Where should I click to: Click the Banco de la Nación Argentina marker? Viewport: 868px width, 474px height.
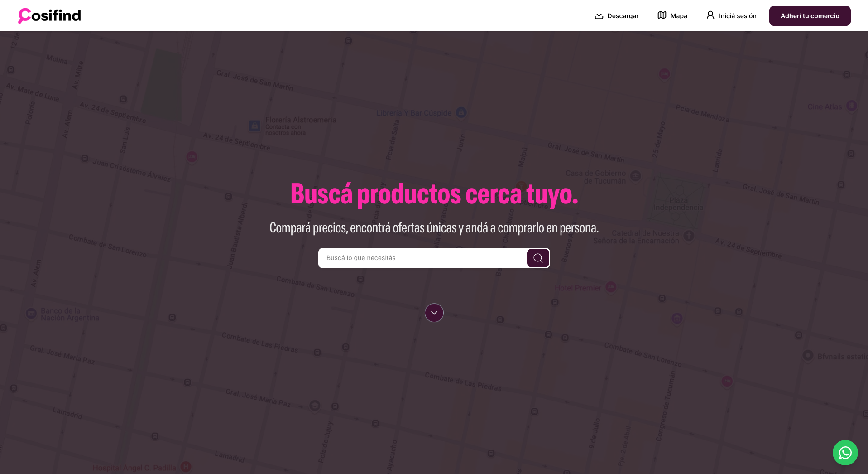pyautogui.click(x=31, y=314)
